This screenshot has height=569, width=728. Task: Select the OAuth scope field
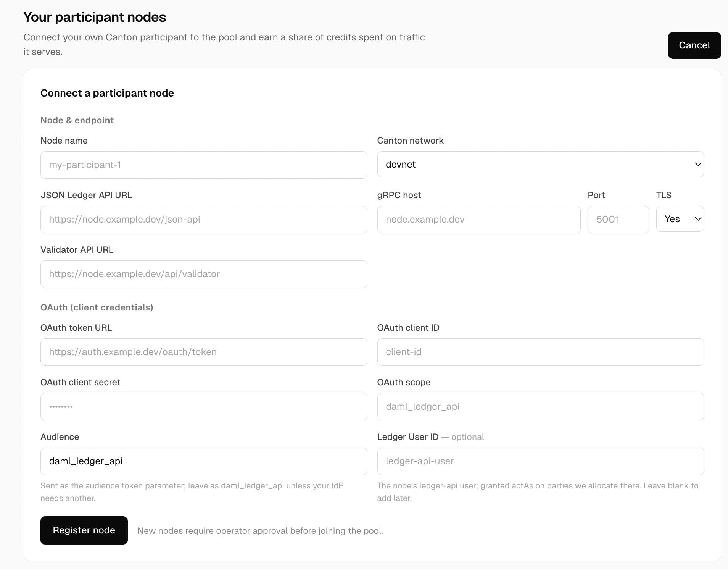541,407
